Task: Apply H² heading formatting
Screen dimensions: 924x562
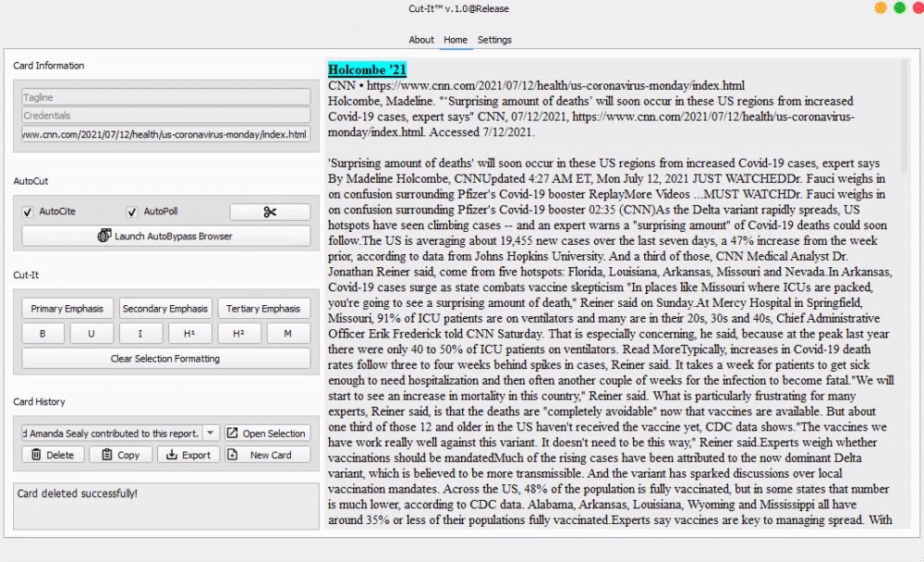Action: click(x=238, y=333)
